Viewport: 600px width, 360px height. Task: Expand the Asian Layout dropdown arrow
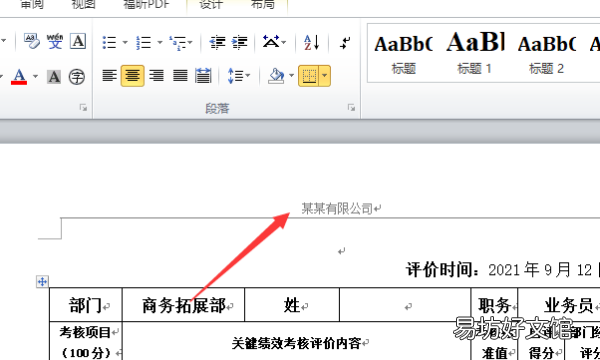(284, 42)
